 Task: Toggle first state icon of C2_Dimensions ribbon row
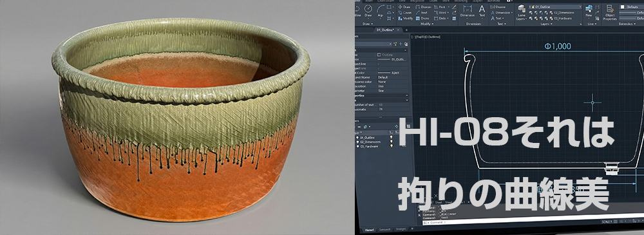coord(531,13)
